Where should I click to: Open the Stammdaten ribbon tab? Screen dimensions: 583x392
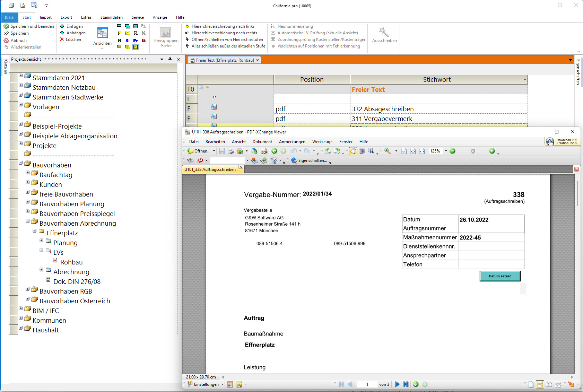pos(111,17)
